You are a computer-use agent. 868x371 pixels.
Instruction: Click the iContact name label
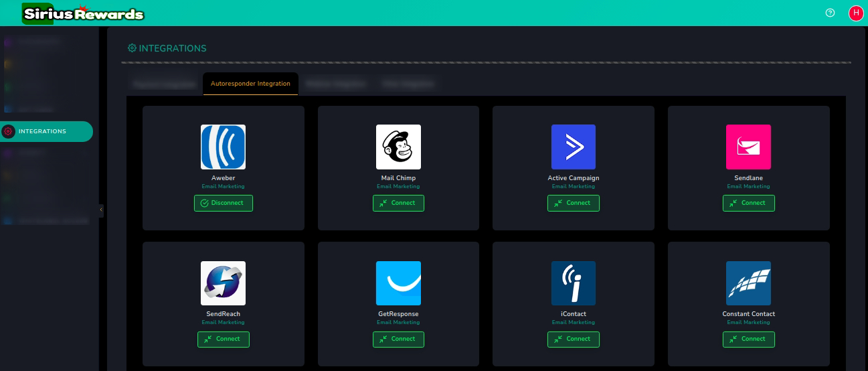(574, 314)
